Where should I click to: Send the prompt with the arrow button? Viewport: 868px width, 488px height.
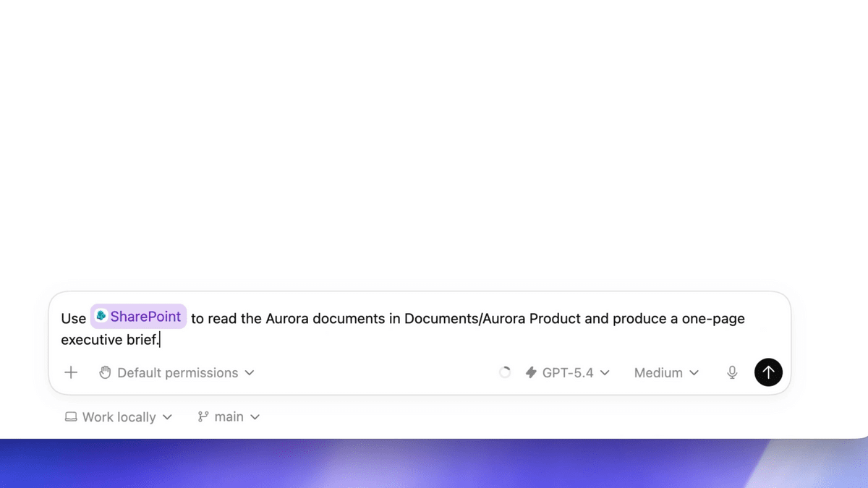(x=768, y=372)
